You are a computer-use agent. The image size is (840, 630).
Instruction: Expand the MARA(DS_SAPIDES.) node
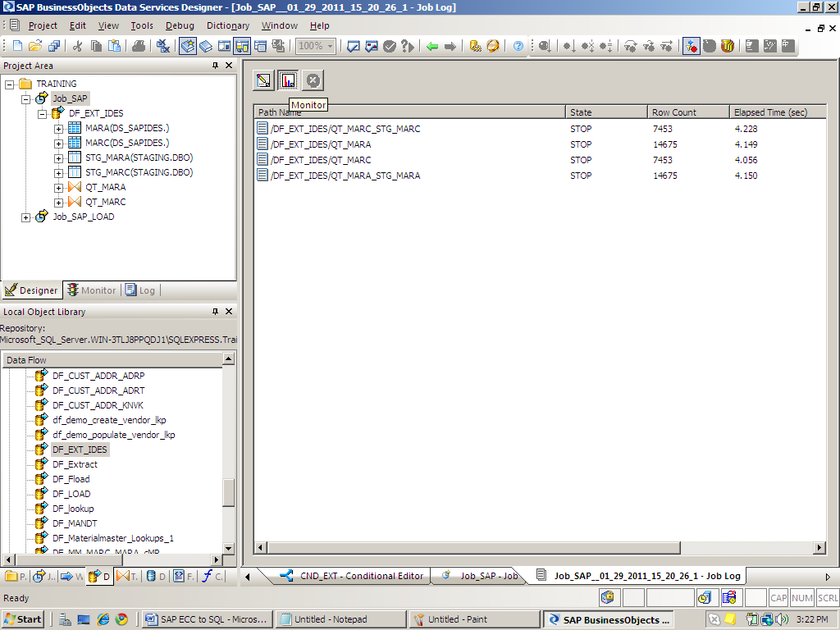[59, 129]
